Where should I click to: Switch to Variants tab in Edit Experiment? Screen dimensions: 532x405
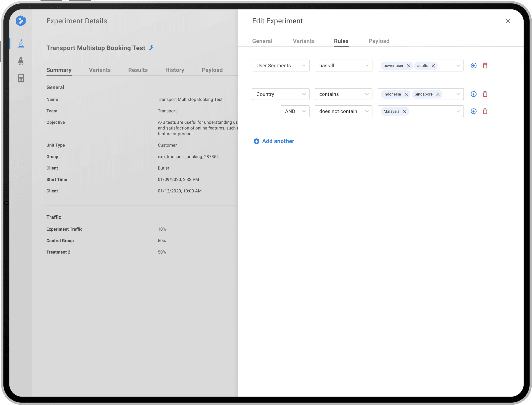pos(303,41)
